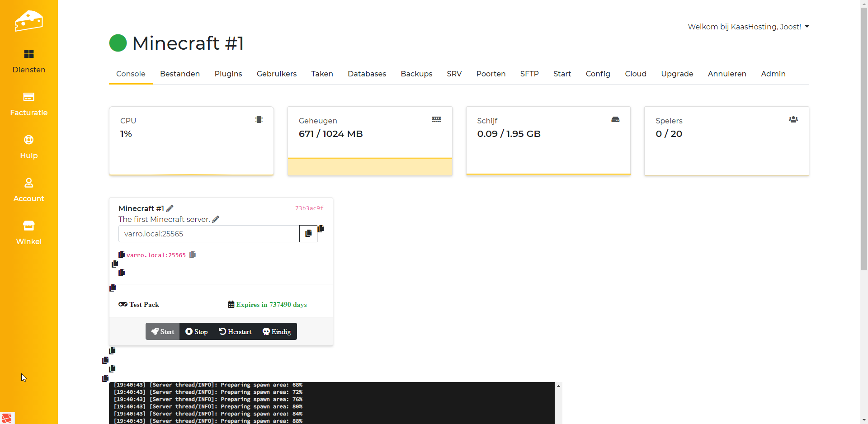
Task: Click the page vertical scrollbar
Action: pyautogui.click(x=864, y=136)
